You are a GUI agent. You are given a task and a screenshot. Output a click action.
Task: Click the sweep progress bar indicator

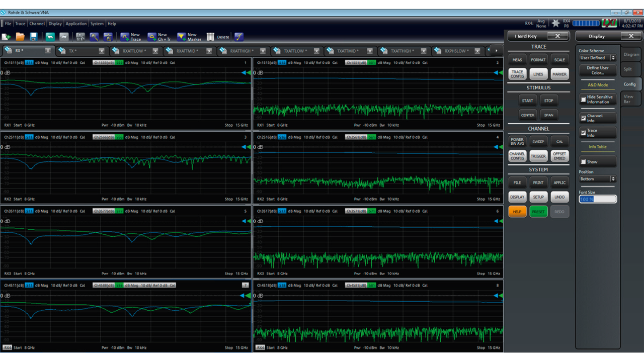tap(586, 23)
